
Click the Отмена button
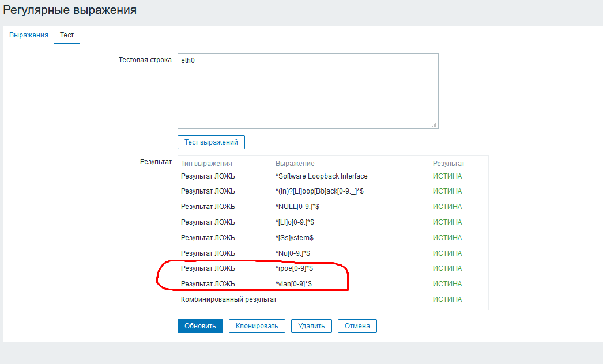pyautogui.click(x=357, y=325)
